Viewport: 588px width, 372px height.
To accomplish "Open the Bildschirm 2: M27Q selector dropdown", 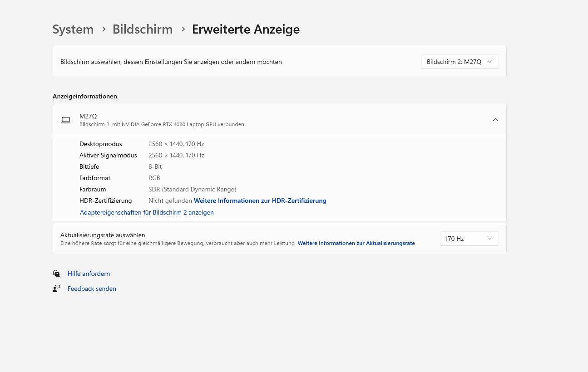I will click(x=460, y=62).
